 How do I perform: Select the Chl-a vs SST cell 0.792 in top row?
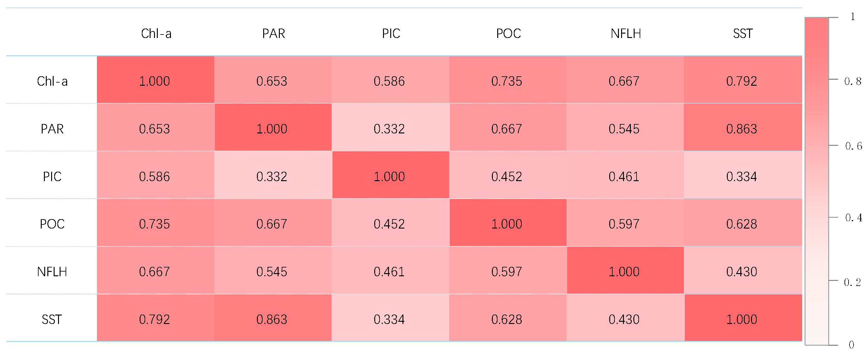(742, 81)
